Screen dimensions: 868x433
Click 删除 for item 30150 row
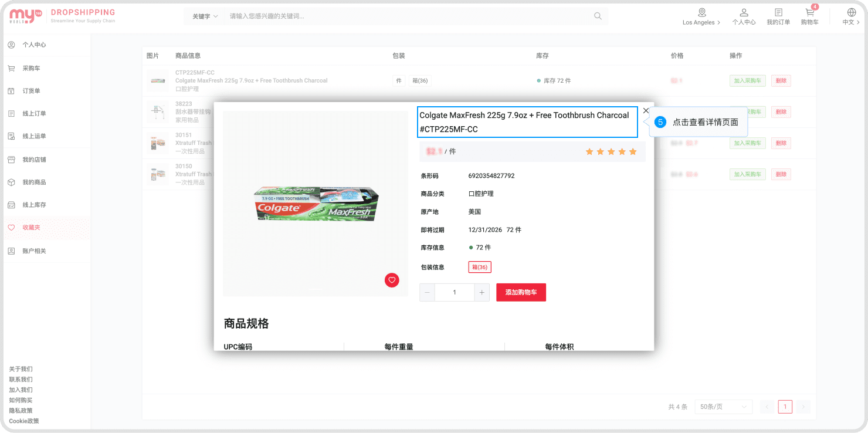coord(781,174)
